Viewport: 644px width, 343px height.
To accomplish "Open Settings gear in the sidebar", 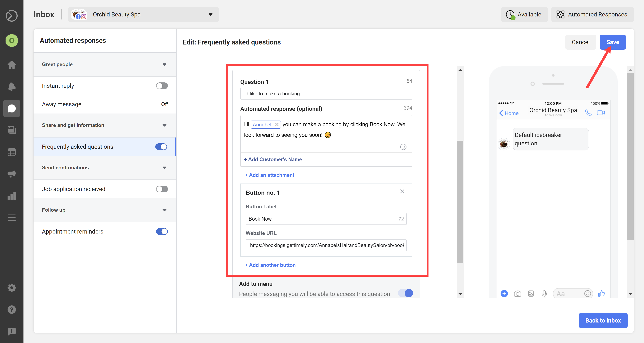I will (12, 288).
